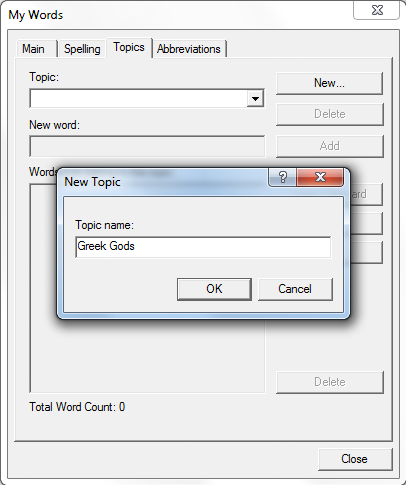This screenshot has height=485, width=406.
Task: Go to the Abbreviations tab
Action: click(x=189, y=49)
